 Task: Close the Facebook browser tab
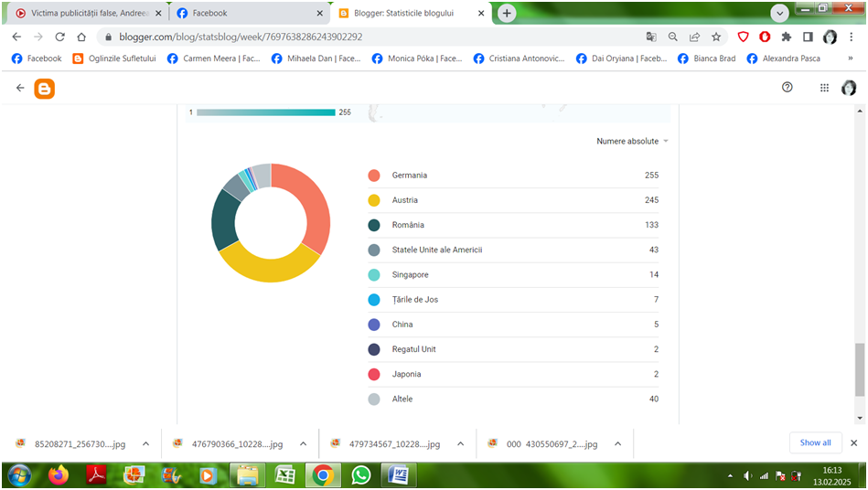320,13
